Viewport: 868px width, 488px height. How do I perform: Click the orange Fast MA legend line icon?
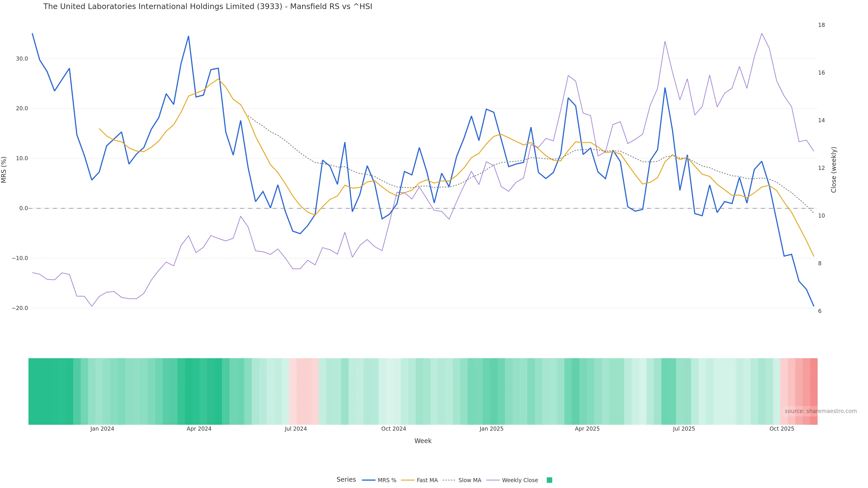(408, 480)
